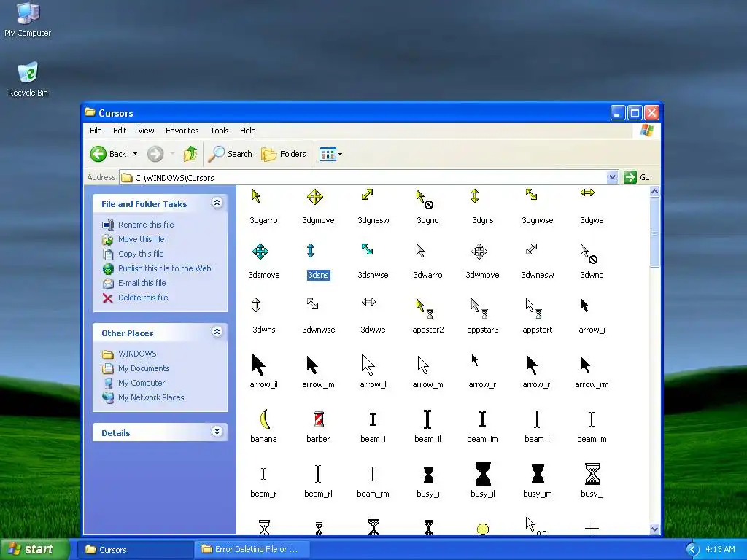Expand the Address bar dropdown
This screenshot has width=747, height=560.
(613, 177)
